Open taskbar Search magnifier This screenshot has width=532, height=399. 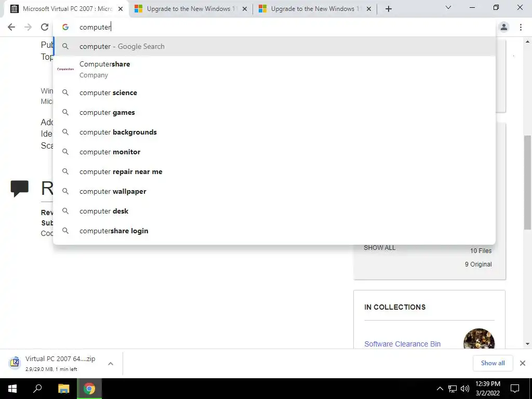[37, 389]
